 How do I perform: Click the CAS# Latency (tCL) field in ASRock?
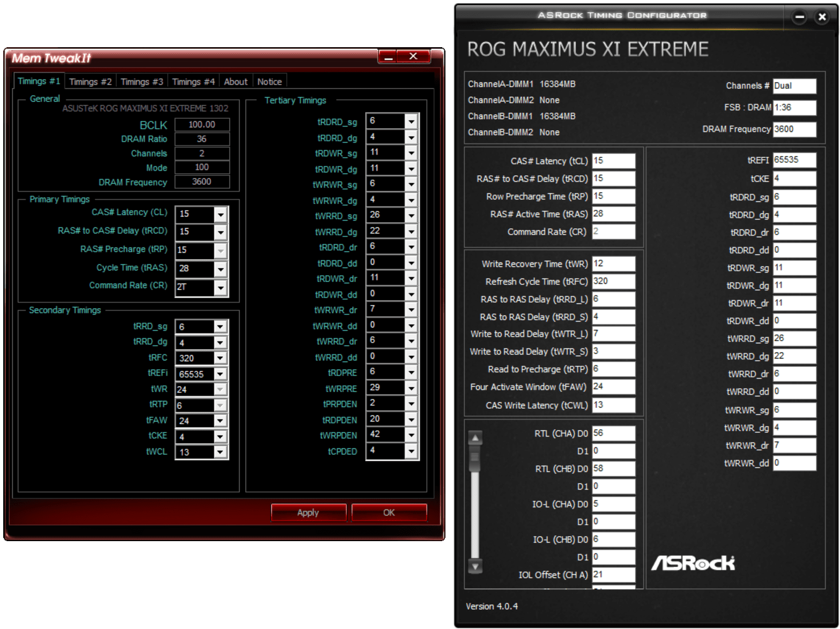pyautogui.click(x=614, y=161)
